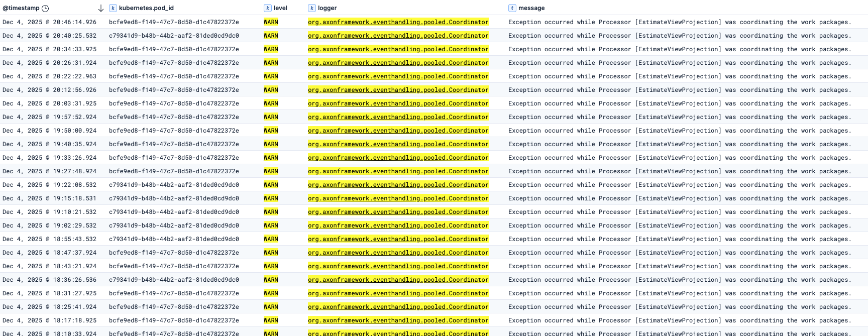Viewport: 868px width, 336px height.
Task: Click the keyword icon next to kubernetes.pod_id
Action: click(113, 8)
